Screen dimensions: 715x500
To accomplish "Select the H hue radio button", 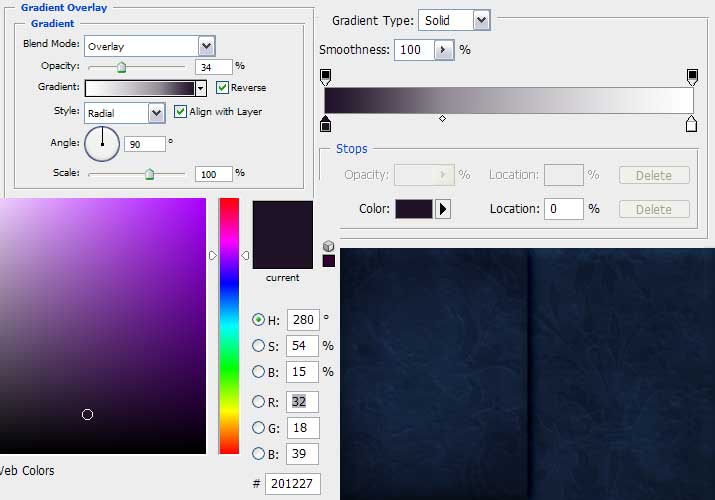I will 259,320.
